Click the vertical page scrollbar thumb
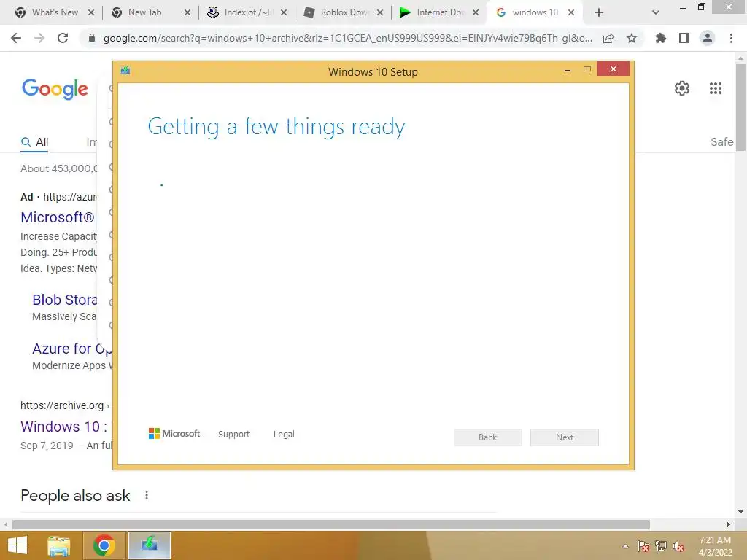The image size is (747, 560). click(740, 107)
